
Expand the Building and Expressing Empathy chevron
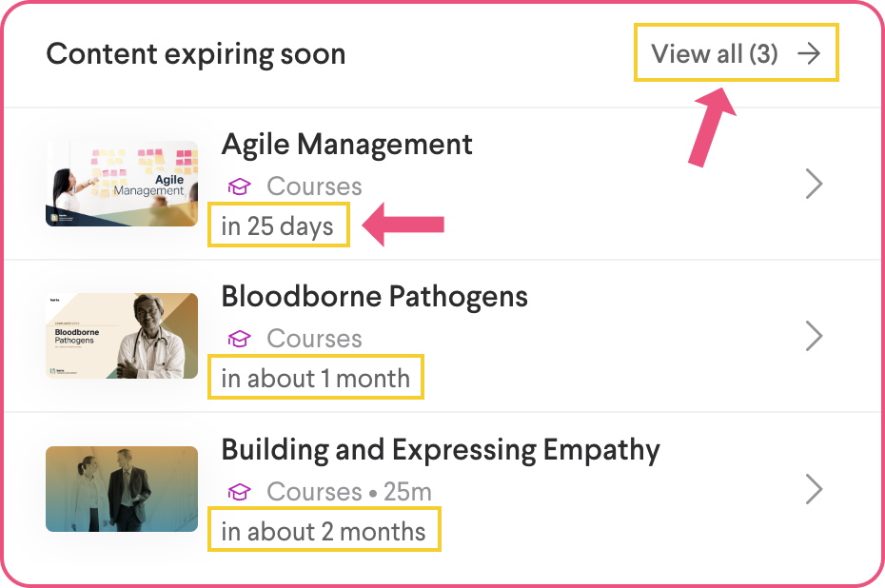pos(813,489)
